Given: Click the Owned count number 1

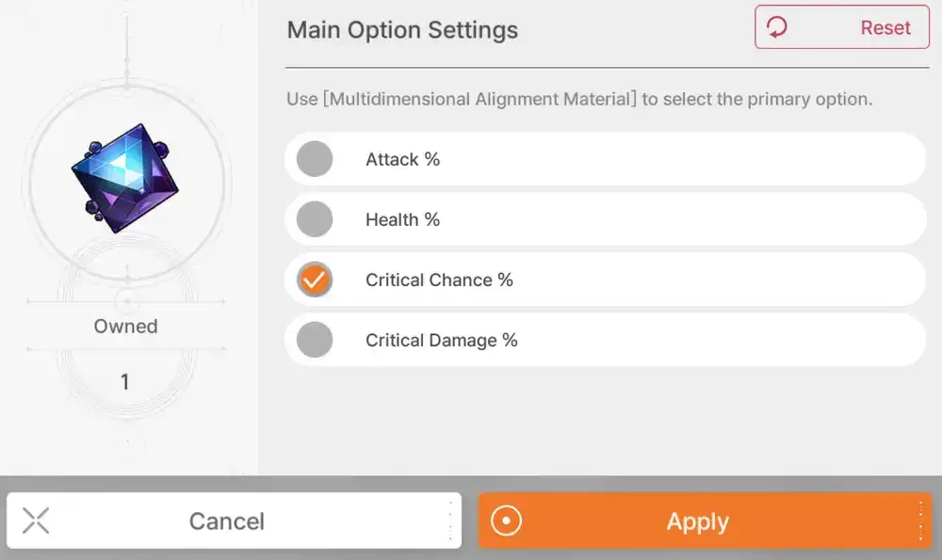Looking at the screenshot, I should point(125,382).
